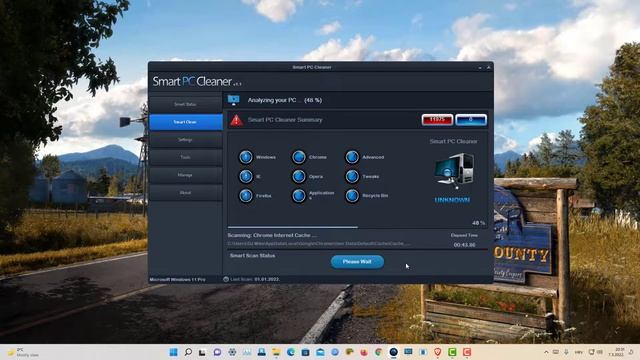The image size is (640, 360).
Task: Go to the About tab
Action: pyautogui.click(x=185, y=193)
